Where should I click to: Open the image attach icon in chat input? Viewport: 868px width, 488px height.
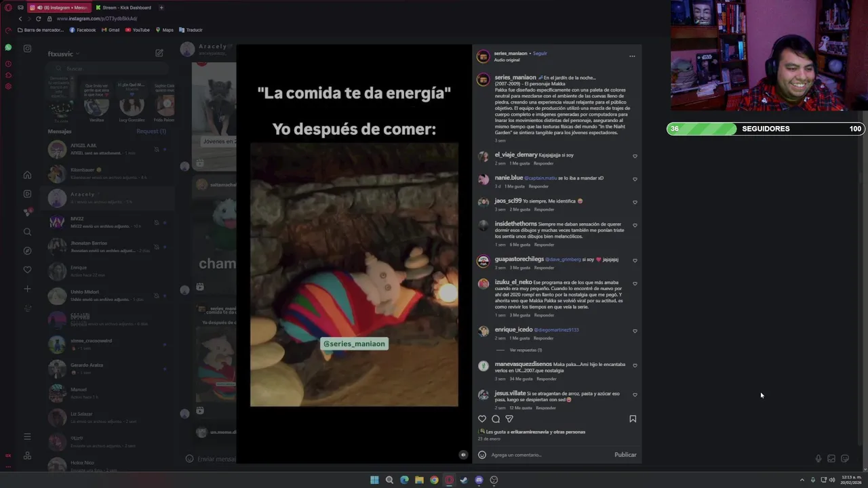(x=831, y=459)
